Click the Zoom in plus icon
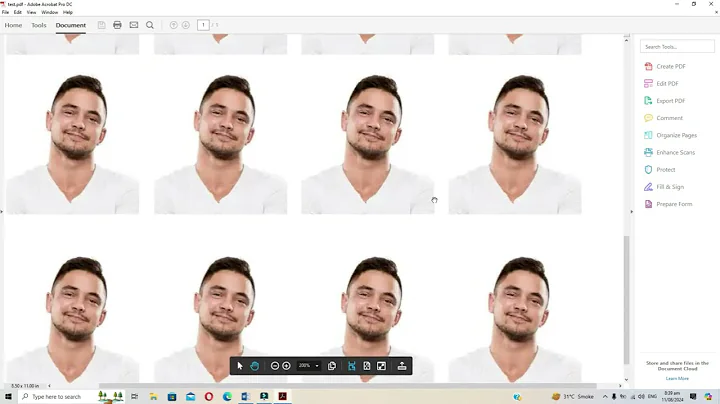The image size is (720, 404). point(286,366)
